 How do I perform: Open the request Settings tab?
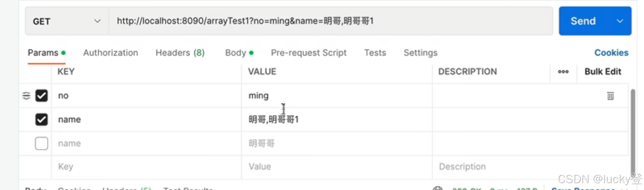(x=420, y=53)
